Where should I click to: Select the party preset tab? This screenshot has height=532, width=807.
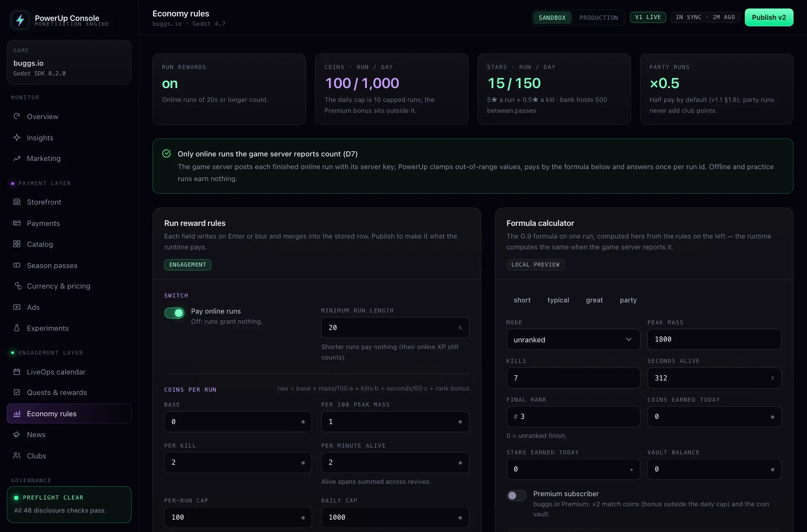(x=628, y=300)
